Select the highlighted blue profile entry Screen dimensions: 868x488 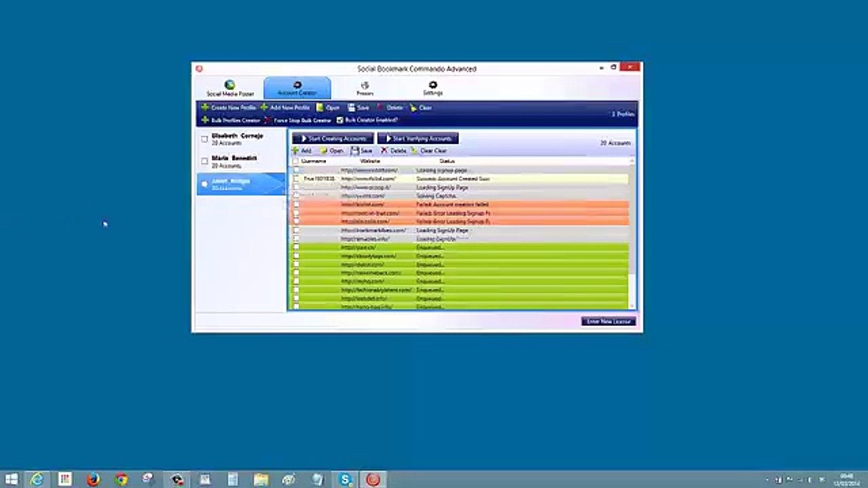[x=241, y=184]
